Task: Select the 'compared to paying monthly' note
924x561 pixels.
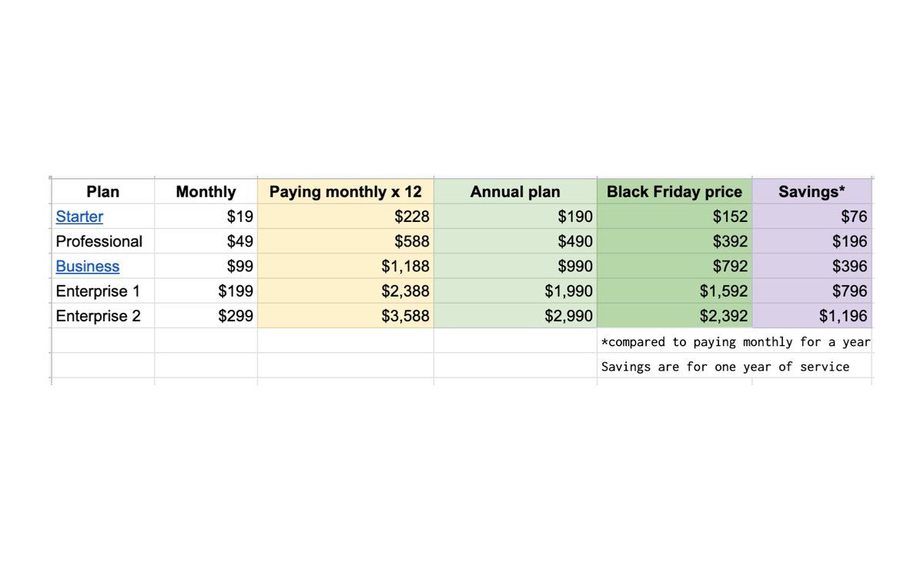Action: point(735,341)
